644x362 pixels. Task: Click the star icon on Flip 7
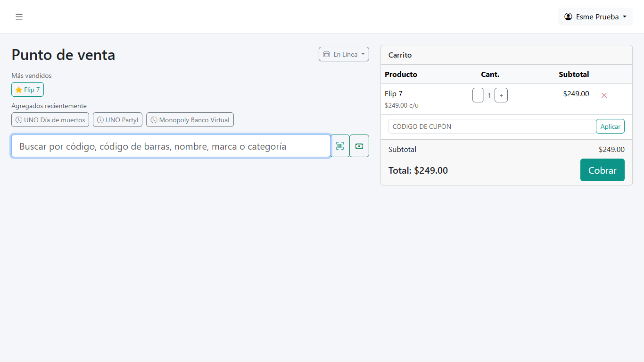point(19,90)
